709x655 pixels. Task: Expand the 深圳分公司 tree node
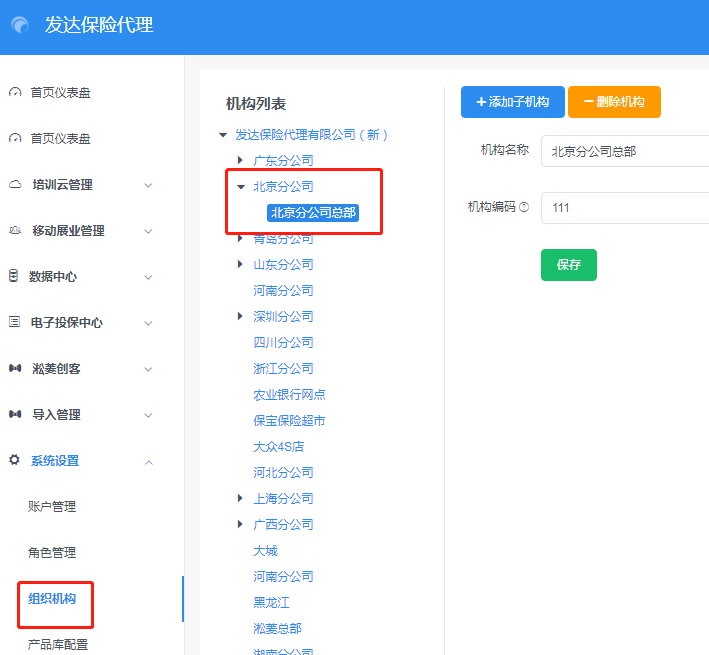click(240, 316)
